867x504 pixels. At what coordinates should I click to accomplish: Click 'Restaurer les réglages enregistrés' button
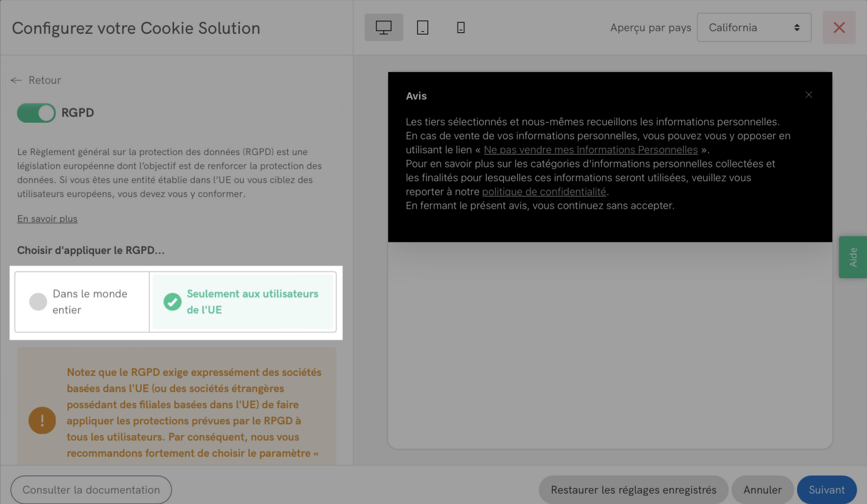633,489
